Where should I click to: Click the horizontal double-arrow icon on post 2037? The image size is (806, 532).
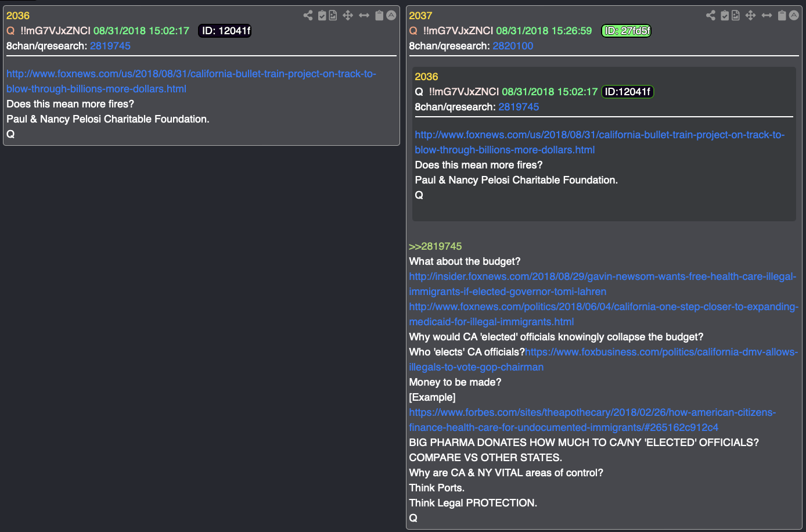click(767, 16)
